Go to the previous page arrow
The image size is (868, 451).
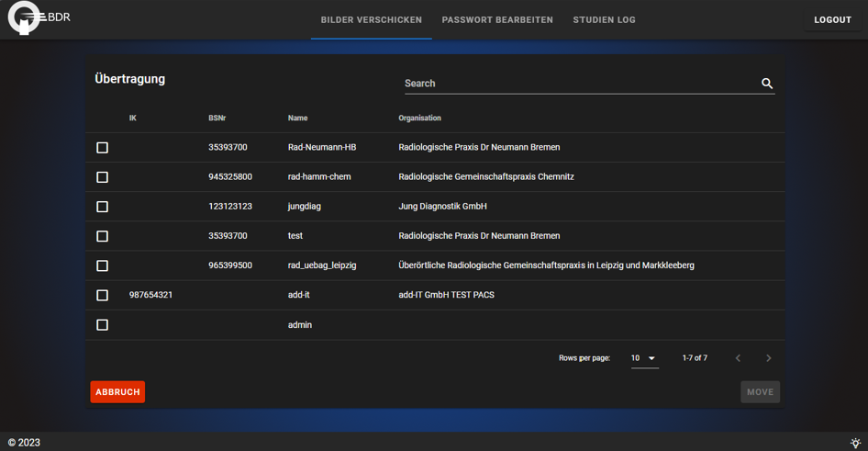(738, 358)
